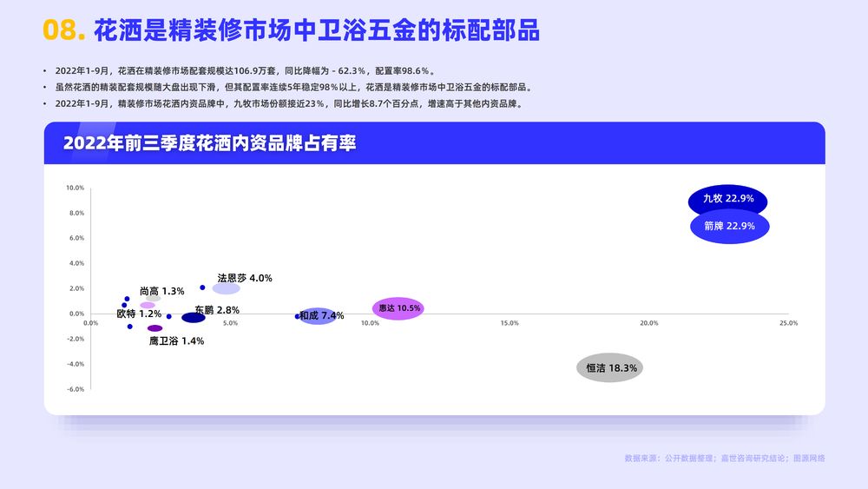Viewport: 868px width, 489px height.
Task: Select the 恒洁 18.3% gray bubble
Action: (x=609, y=367)
